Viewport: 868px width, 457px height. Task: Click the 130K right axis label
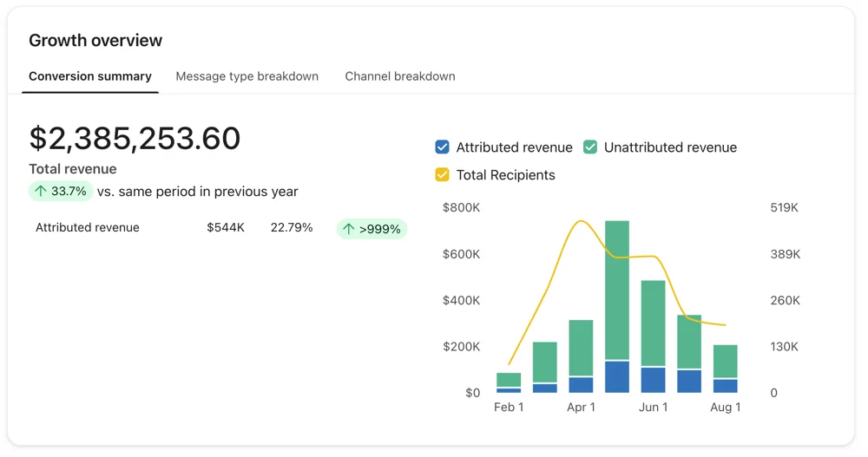click(x=785, y=347)
